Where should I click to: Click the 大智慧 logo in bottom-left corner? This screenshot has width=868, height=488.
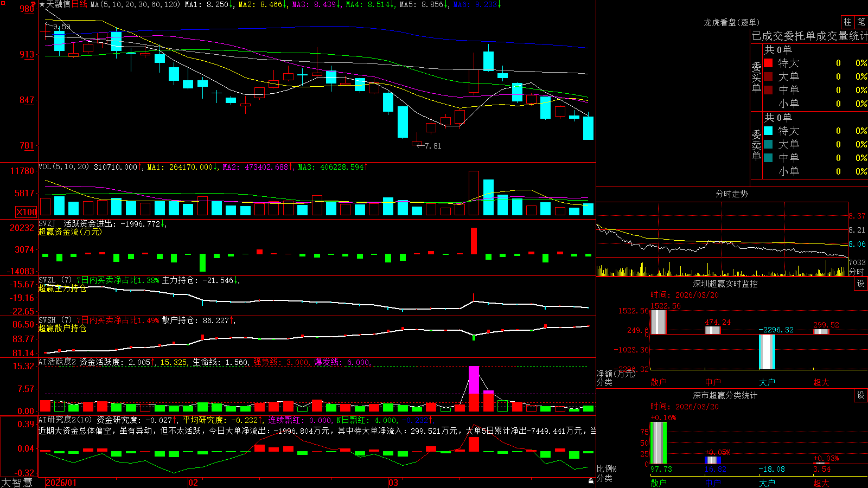(x=17, y=483)
